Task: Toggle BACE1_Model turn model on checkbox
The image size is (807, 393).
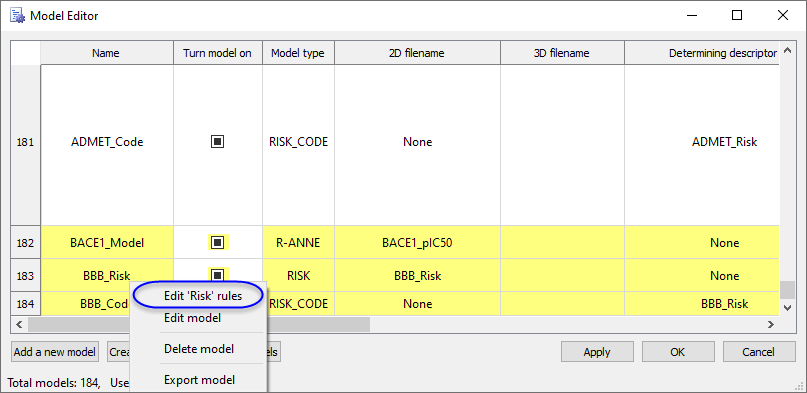Action: 218,242
